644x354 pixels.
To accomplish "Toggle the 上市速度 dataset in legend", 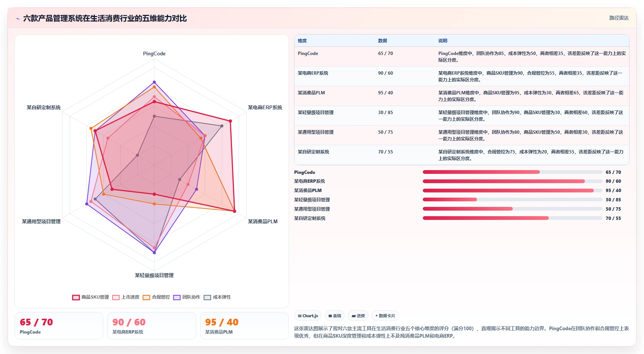I will [126, 297].
